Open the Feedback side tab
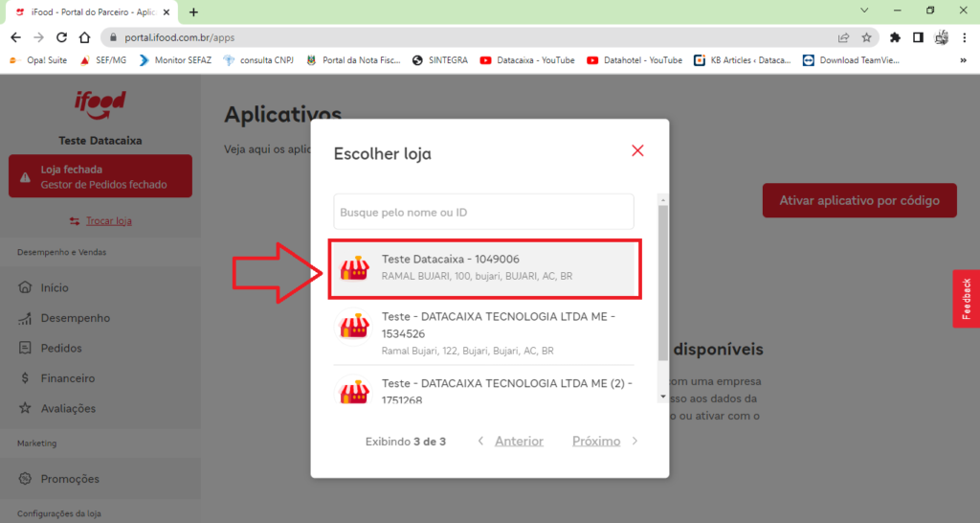The width and height of the screenshot is (980, 523). tap(966, 299)
